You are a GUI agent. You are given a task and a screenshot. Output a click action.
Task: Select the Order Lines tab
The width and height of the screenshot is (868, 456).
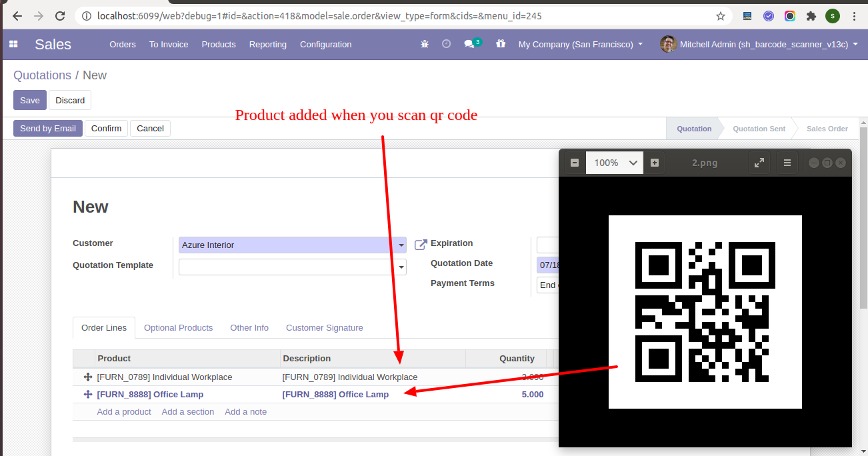[104, 327]
